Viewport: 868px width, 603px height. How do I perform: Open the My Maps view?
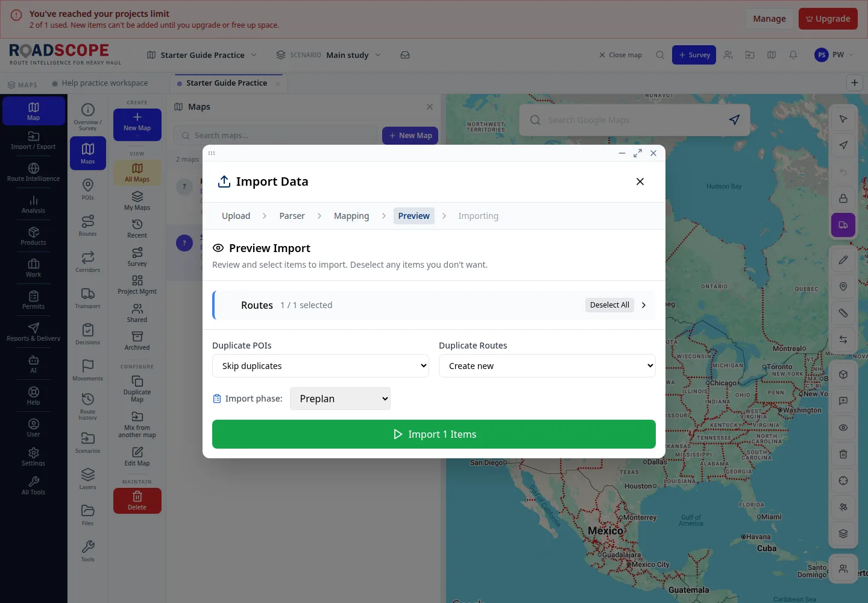tap(137, 201)
